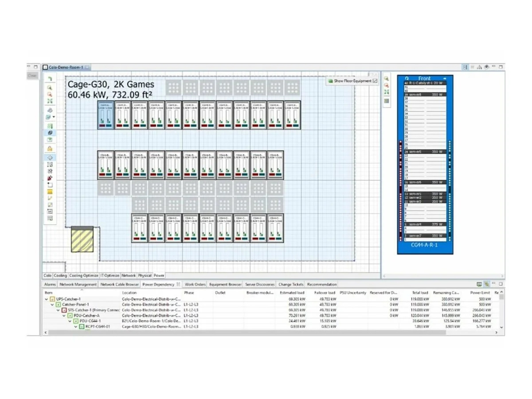Open the arrow dropdown next to the visualization tool
This screenshot has width=532, height=399.
(x=55, y=116)
